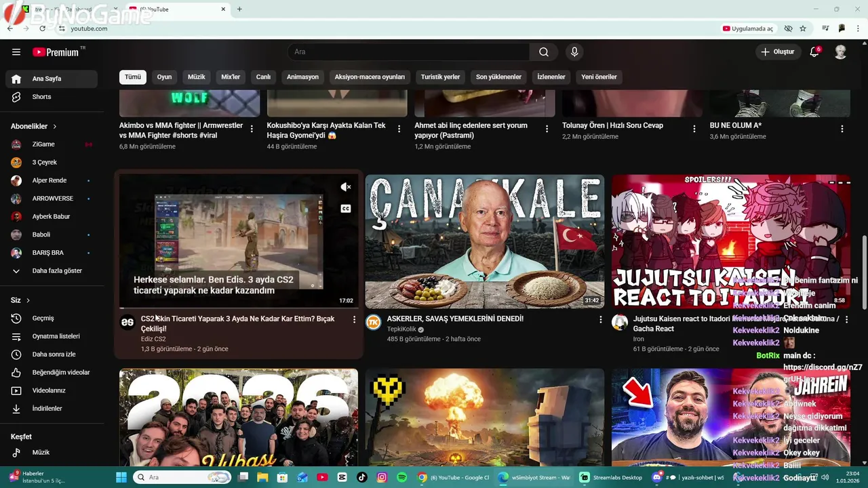The width and height of the screenshot is (868, 488).
Task: Open the TepkiKolik channel avatar
Action: pyautogui.click(x=374, y=323)
